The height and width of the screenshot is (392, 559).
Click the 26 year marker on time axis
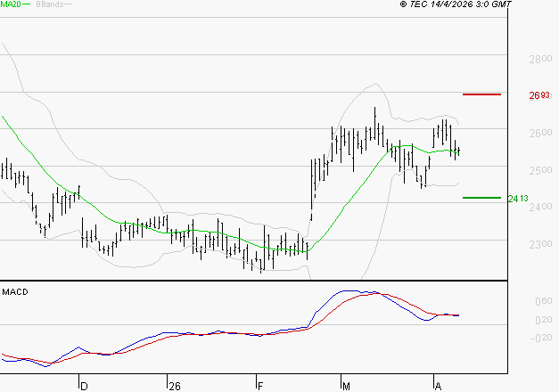click(x=174, y=386)
